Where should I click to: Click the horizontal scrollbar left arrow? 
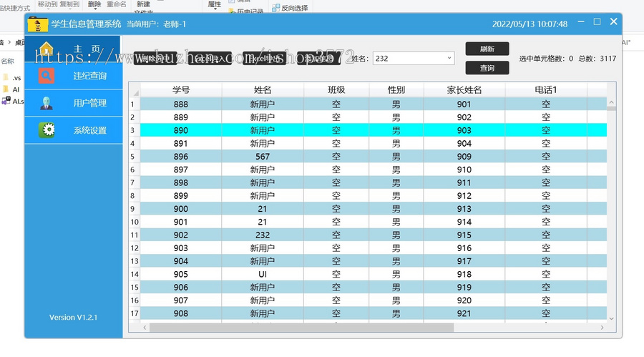[145, 328]
